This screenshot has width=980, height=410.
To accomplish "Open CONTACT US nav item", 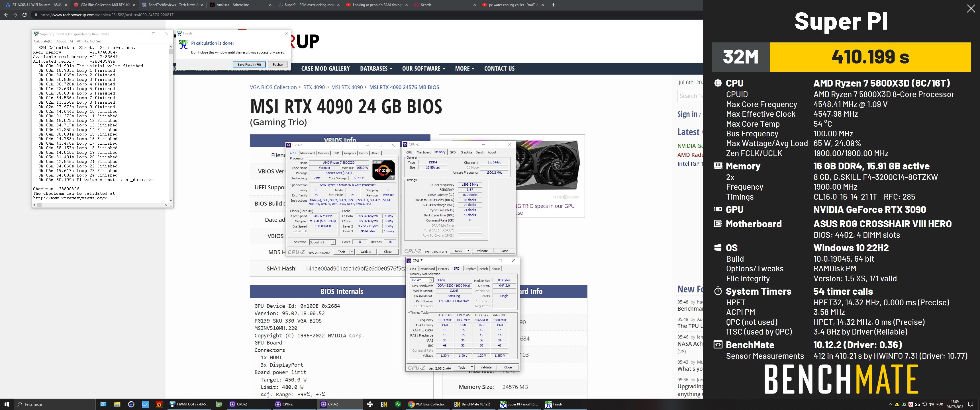I will (499, 68).
